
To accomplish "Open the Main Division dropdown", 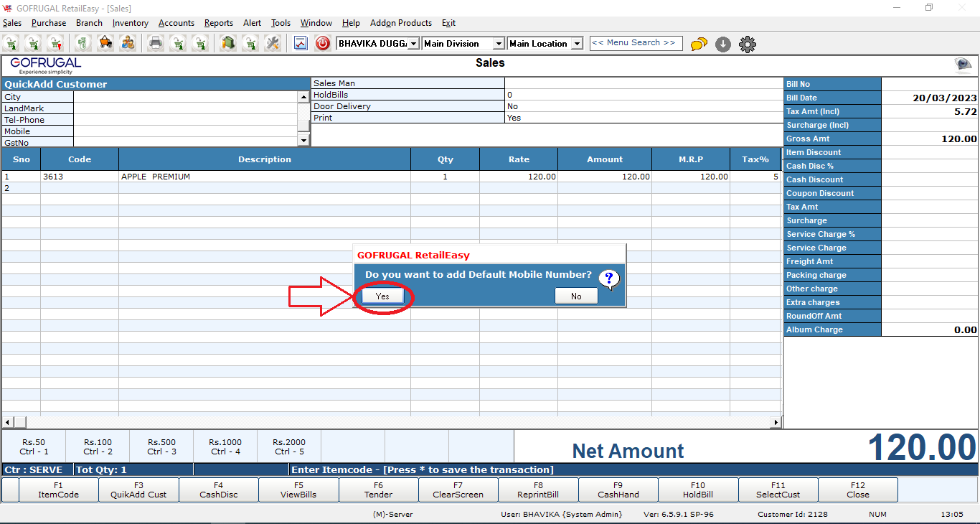I will 498,44.
